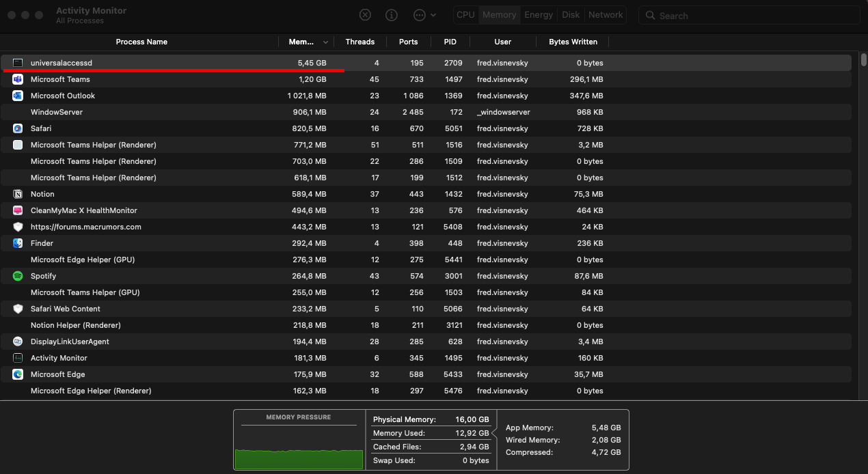
Task: Open the ellipsis More actions menu
Action: [424, 14]
